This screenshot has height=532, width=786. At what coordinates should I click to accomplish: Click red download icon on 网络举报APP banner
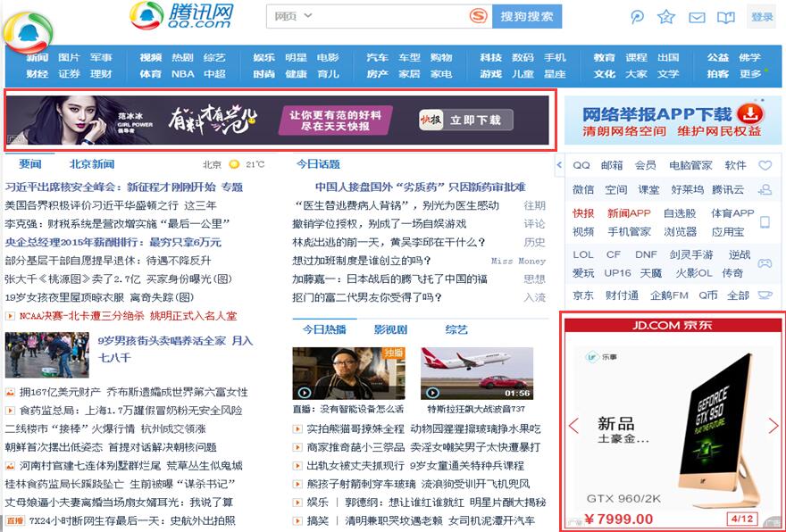pos(750,113)
